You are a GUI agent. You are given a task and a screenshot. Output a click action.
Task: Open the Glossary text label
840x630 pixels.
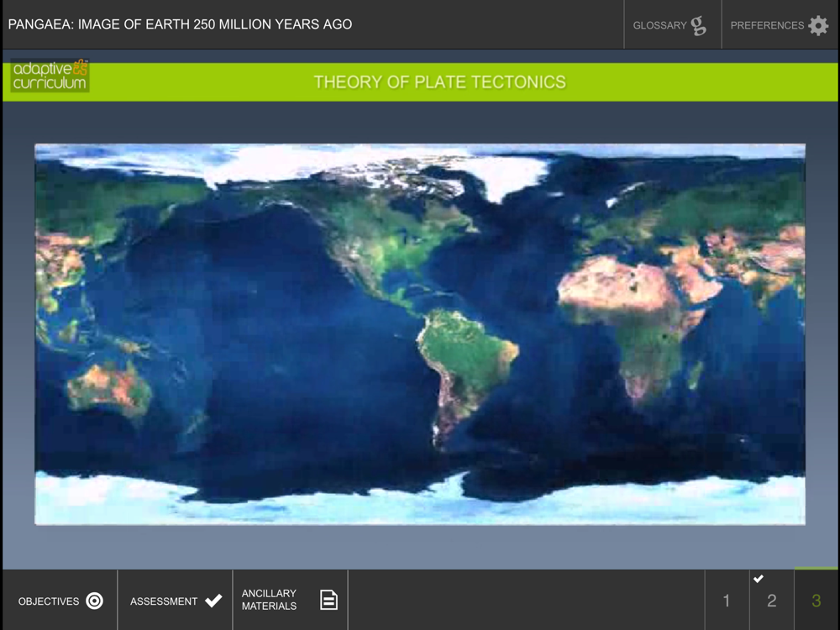pos(659,25)
